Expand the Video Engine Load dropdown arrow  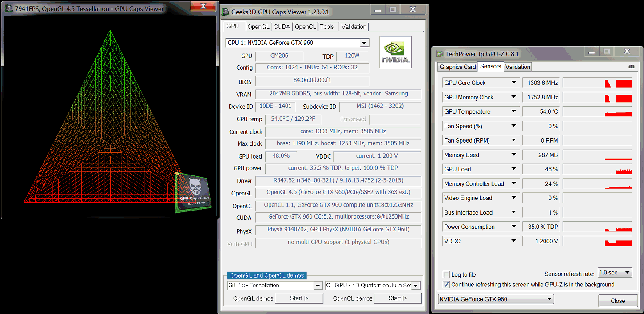pos(513,198)
